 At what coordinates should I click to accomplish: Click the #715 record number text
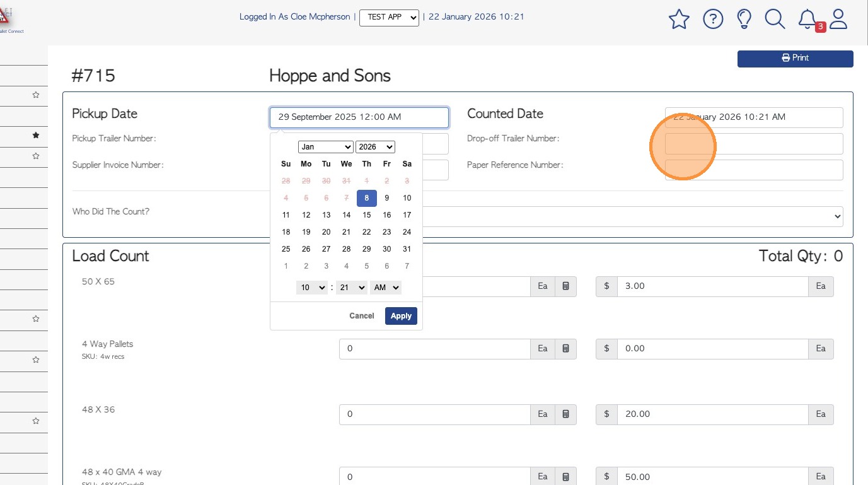[93, 76]
